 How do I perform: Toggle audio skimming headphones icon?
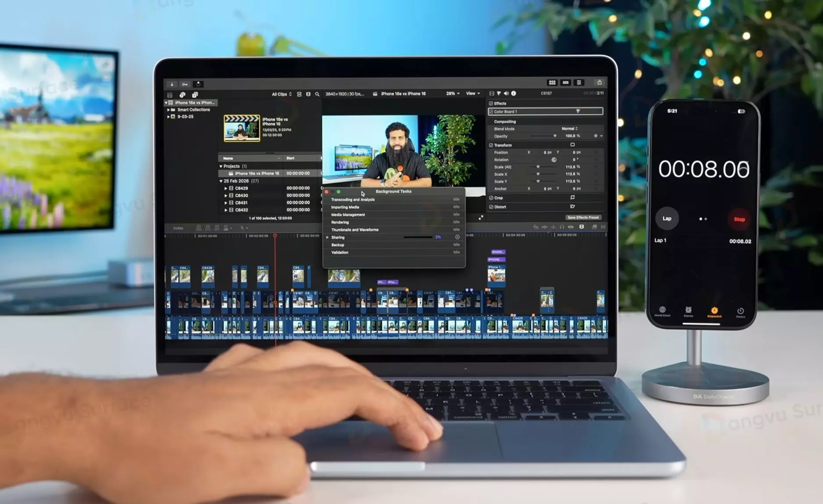click(562, 227)
